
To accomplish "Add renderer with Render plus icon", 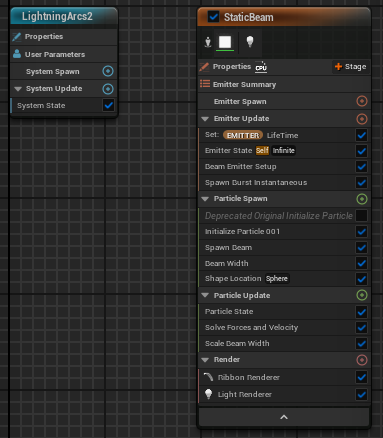I will point(362,360).
